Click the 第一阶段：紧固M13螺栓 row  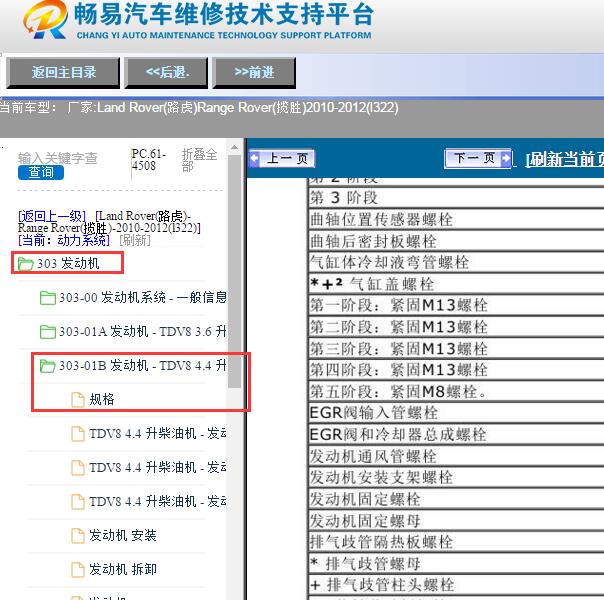(456, 306)
